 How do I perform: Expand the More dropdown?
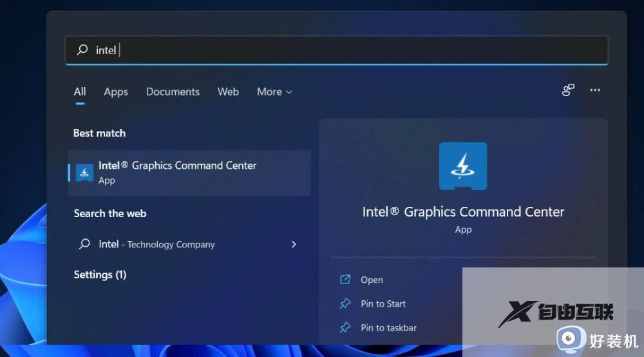(x=274, y=92)
